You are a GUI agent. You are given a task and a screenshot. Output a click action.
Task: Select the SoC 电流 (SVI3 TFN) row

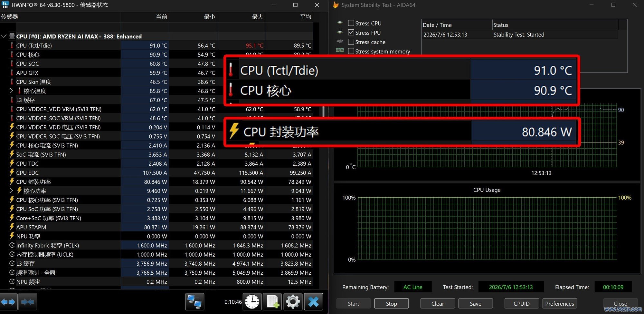(x=156, y=154)
